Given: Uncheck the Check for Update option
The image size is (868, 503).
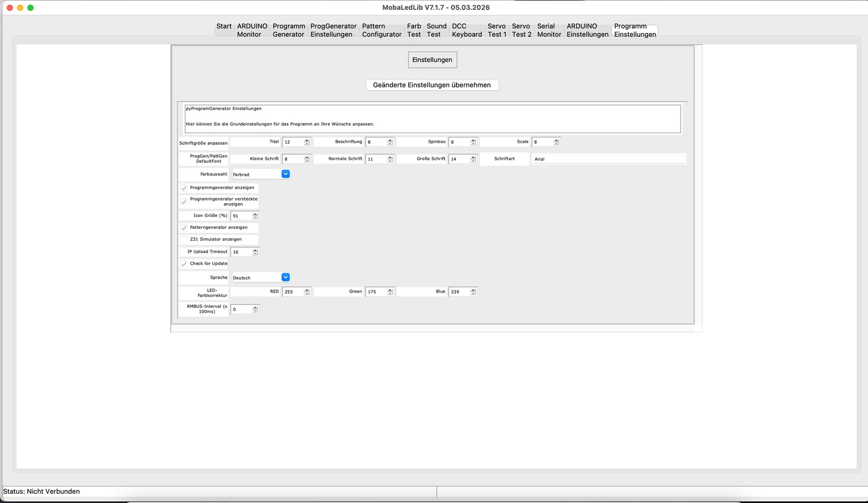Looking at the screenshot, I should click(x=184, y=264).
